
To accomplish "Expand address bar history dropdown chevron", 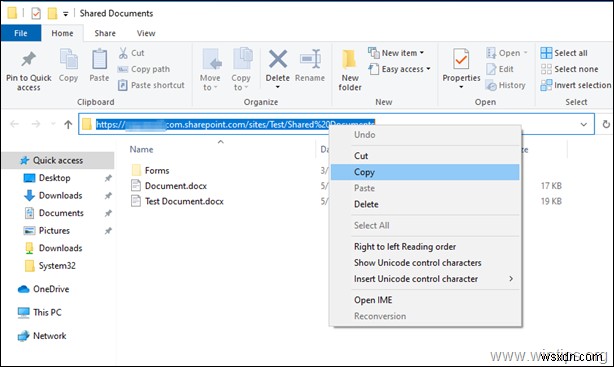I will tap(583, 125).
